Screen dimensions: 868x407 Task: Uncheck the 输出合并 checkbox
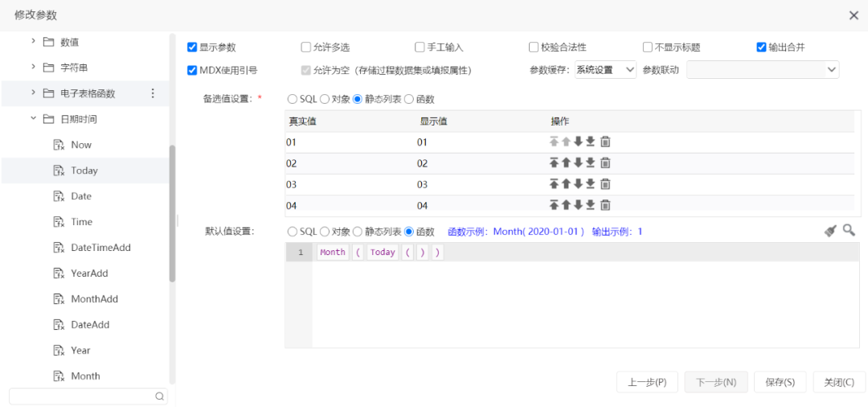761,47
